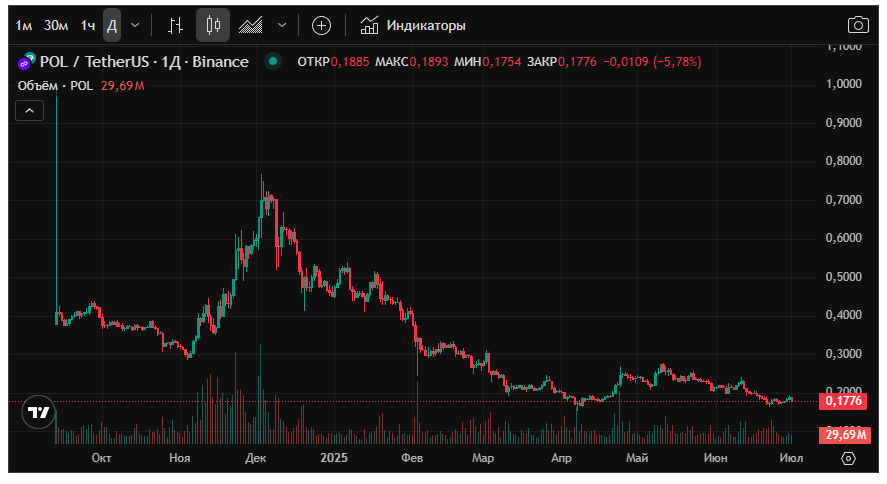Viewport: 887px width, 484px height.
Task: Click the compare or add symbol plus icon
Action: (x=321, y=25)
